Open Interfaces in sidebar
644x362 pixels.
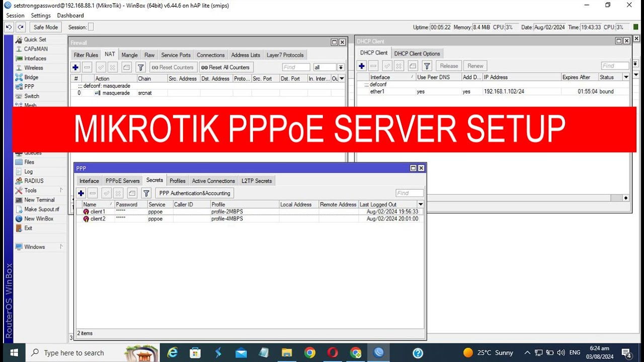pyautogui.click(x=35, y=58)
